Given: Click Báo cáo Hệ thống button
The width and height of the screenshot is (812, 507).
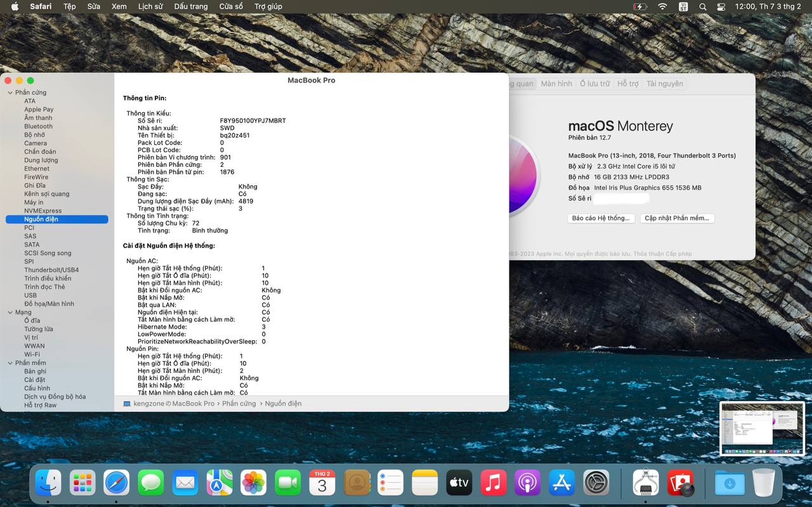Looking at the screenshot, I should pos(600,218).
